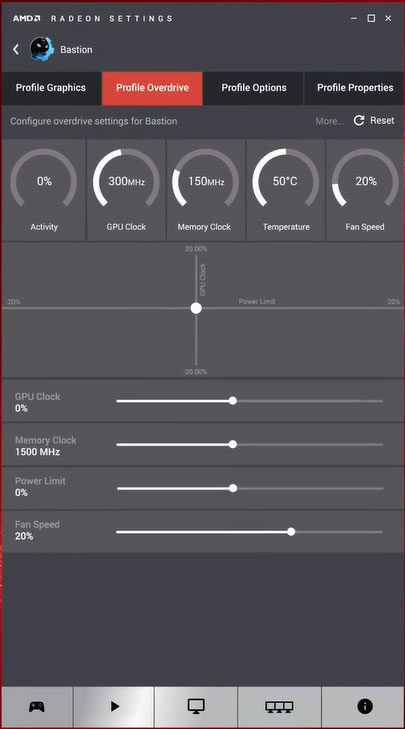
Task: Click the Fan Speed slider handle
Action: click(x=291, y=532)
